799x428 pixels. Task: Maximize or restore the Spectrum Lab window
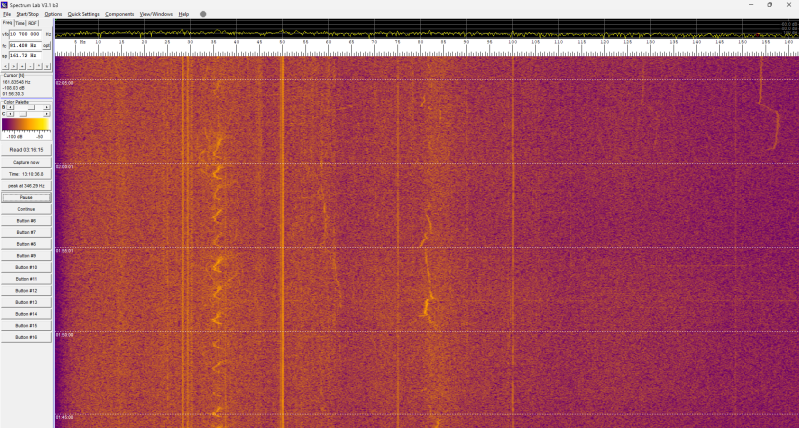coord(769,5)
